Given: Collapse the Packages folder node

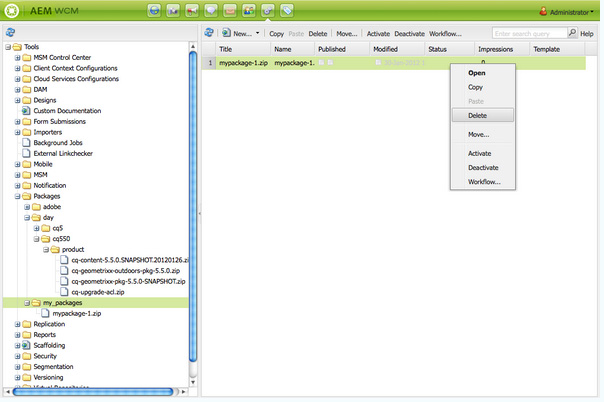Looking at the screenshot, I should pyautogui.click(x=17, y=196).
